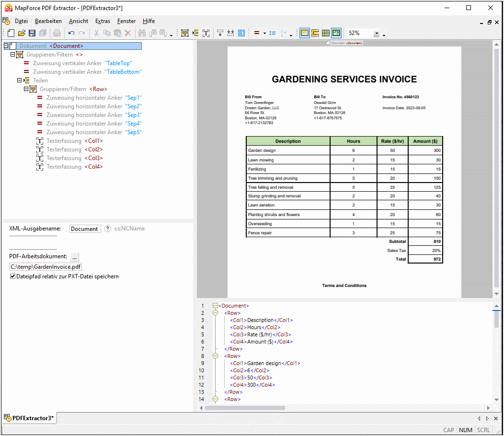Uncheck Dateipfad relativ zur PXT-Datei speichern
Screen dimensions: 504x436
(12, 276)
